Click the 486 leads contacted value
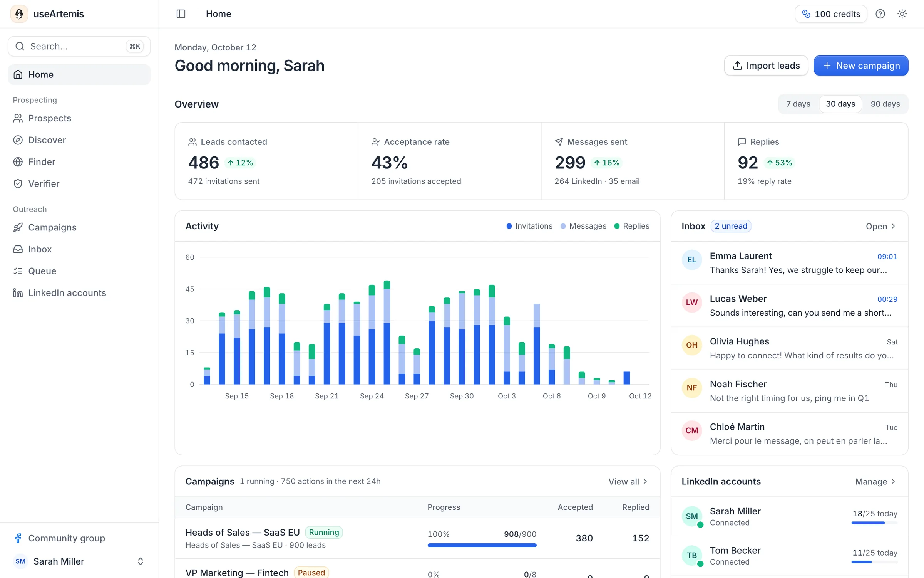Screen dimensions: 924x578 click(203, 163)
